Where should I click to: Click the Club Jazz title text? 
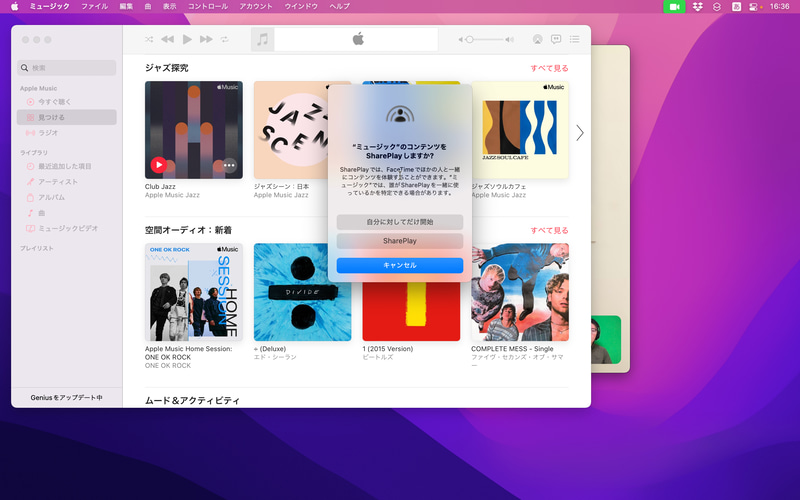(160, 187)
